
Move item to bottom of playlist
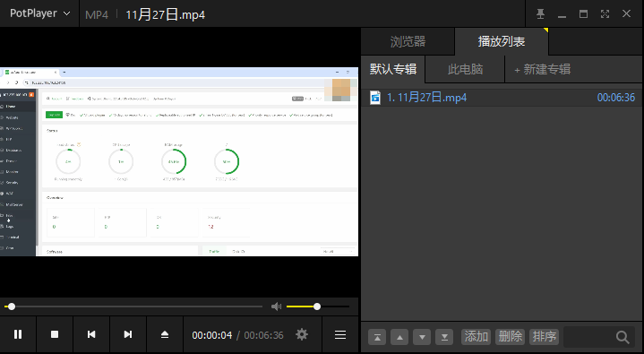click(444, 337)
